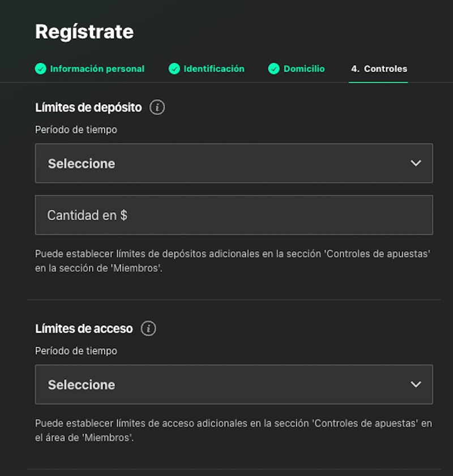Select the 4. Controles tab

point(378,69)
